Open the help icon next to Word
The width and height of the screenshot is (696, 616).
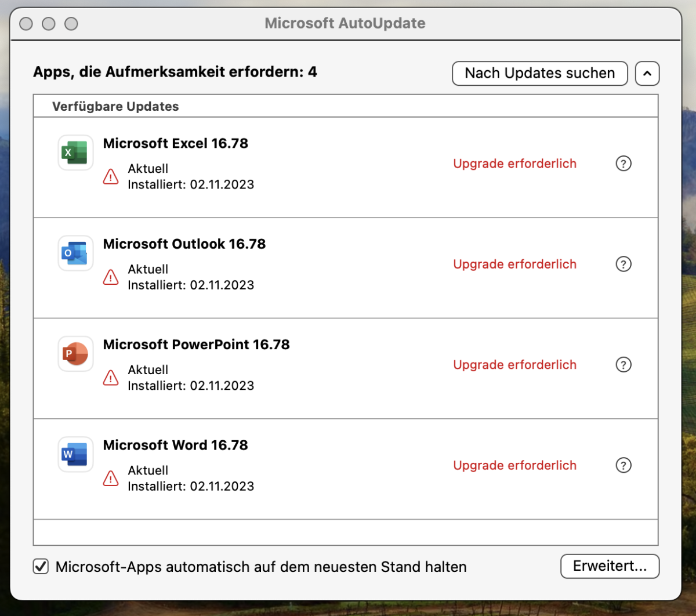click(623, 465)
